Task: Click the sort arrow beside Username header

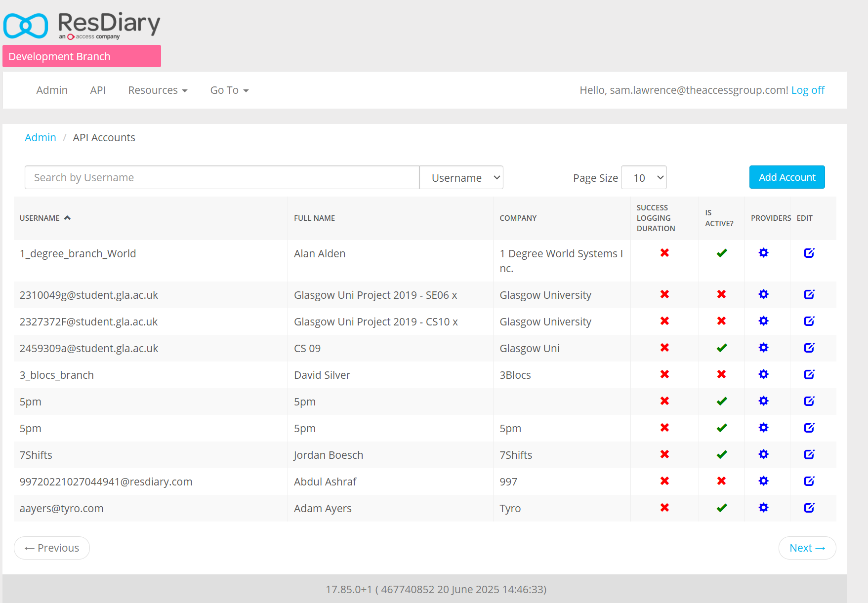Action: coord(67,218)
